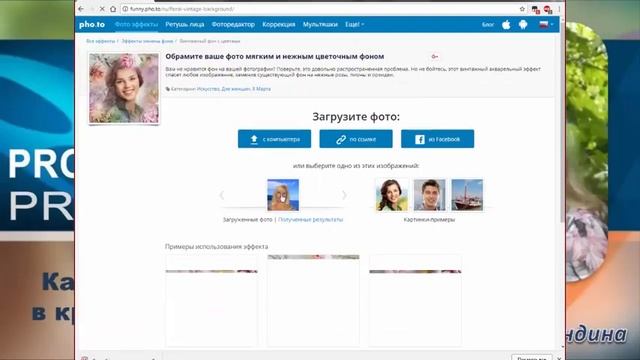This screenshot has height=360, width=640.
Task: Stop loading the page with the X button
Action: [102, 9]
